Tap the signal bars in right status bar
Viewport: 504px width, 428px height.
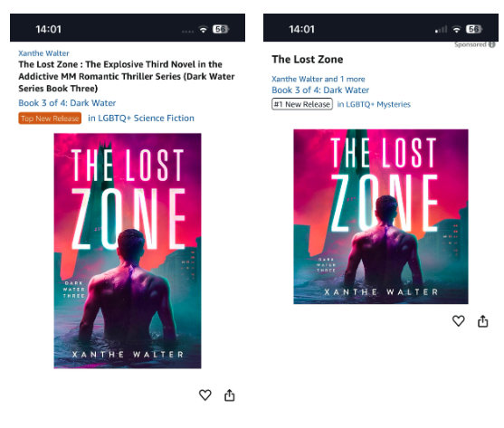tap(441, 30)
